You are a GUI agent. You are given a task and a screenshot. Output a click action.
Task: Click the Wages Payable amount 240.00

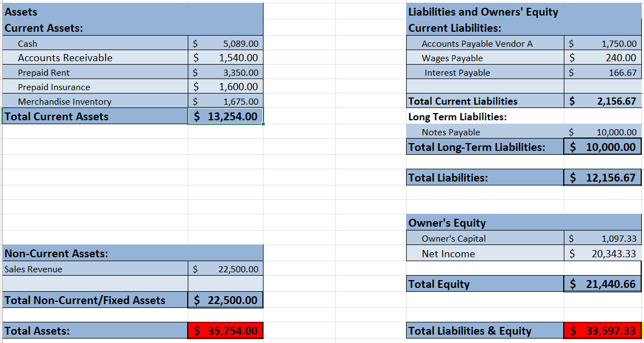coord(603,57)
